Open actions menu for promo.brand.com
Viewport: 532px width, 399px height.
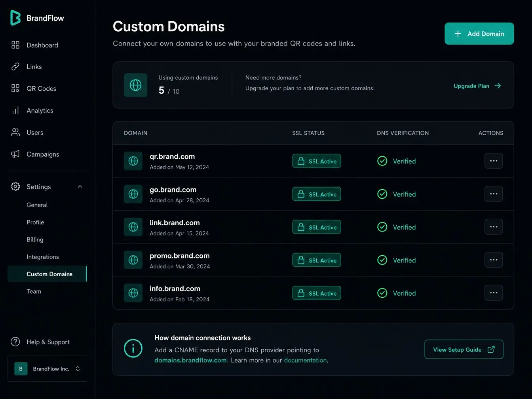coord(494,260)
